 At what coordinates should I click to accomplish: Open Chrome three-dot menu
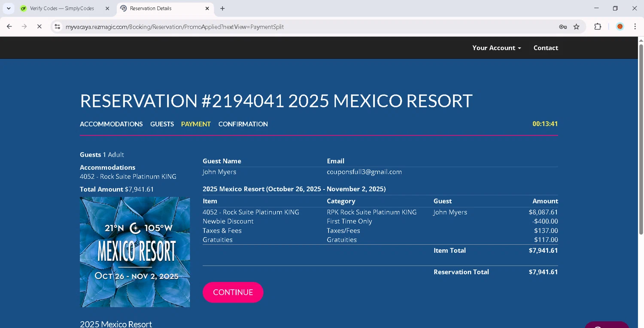[635, 27]
